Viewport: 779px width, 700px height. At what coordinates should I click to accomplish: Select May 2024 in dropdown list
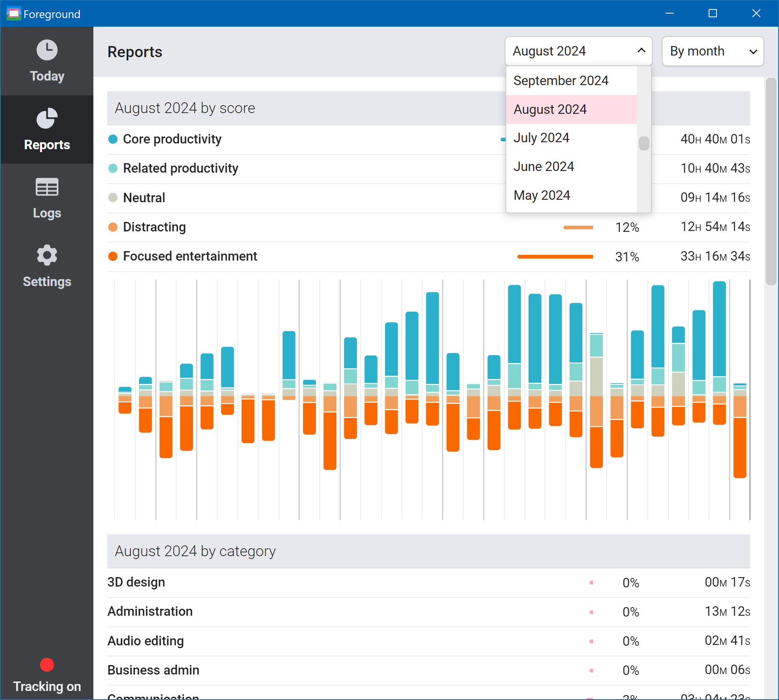point(572,195)
